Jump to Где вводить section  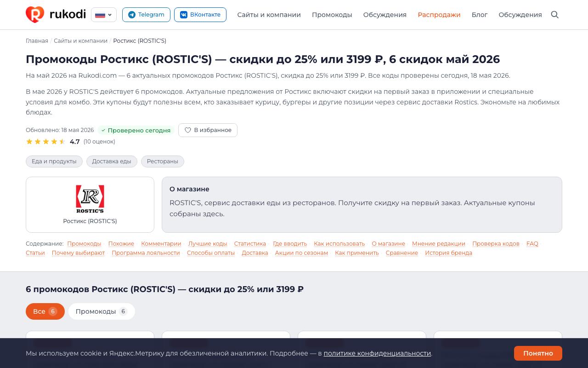click(290, 244)
